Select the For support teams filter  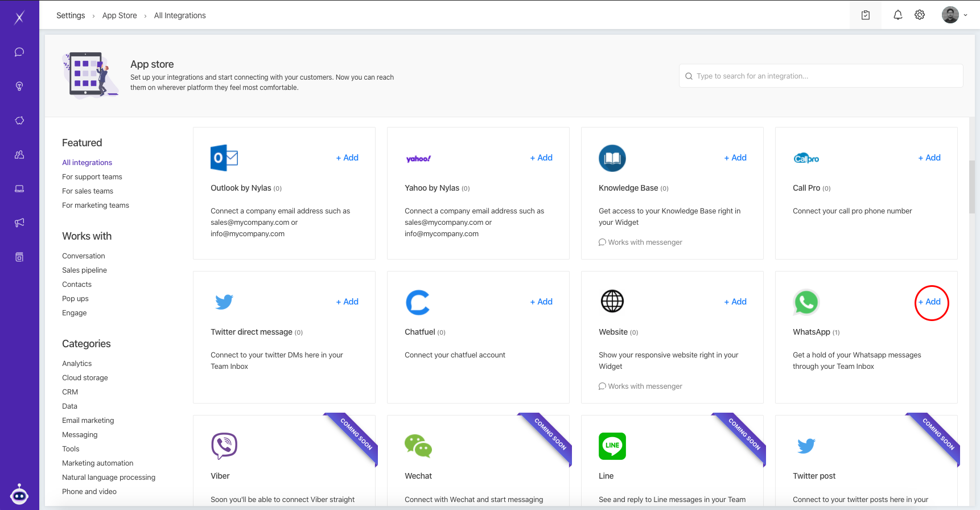pos(92,177)
